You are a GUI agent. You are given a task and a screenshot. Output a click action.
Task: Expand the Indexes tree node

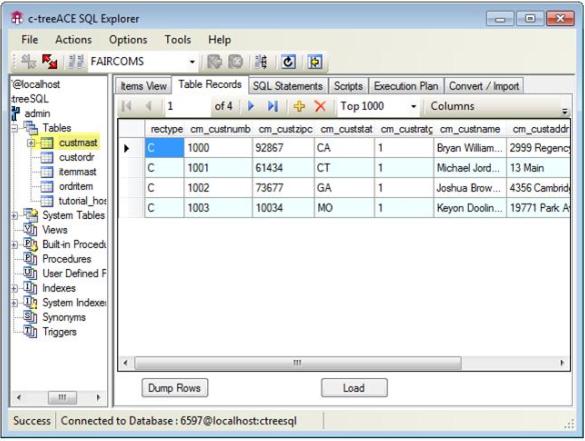[14, 288]
